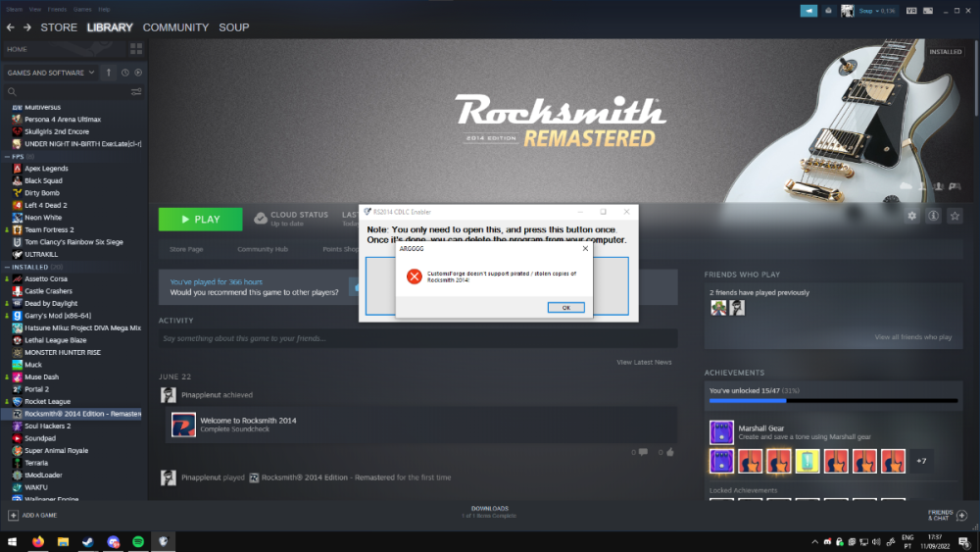Open Marshall Gear achievement icon
Viewport: 980px width, 552px height.
721,432
